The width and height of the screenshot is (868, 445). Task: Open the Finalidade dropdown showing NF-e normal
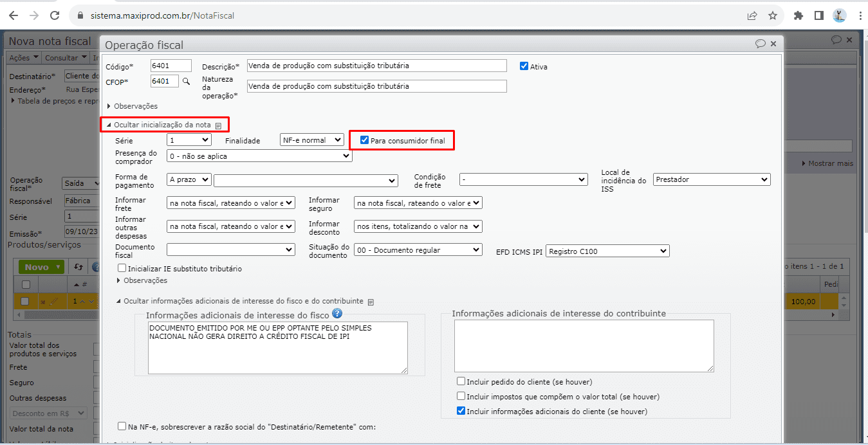coord(311,140)
